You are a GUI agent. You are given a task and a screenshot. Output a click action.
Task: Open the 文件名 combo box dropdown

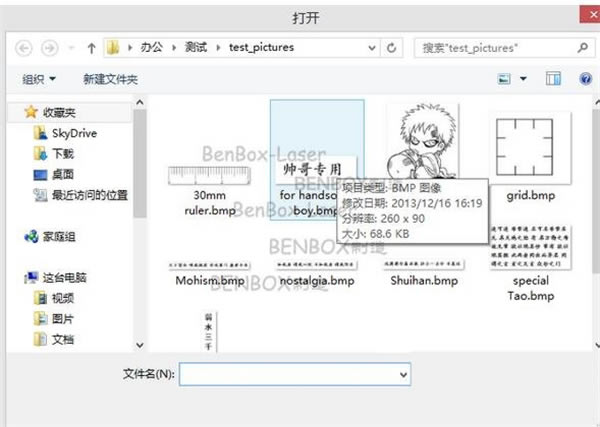pyautogui.click(x=403, y=375)
